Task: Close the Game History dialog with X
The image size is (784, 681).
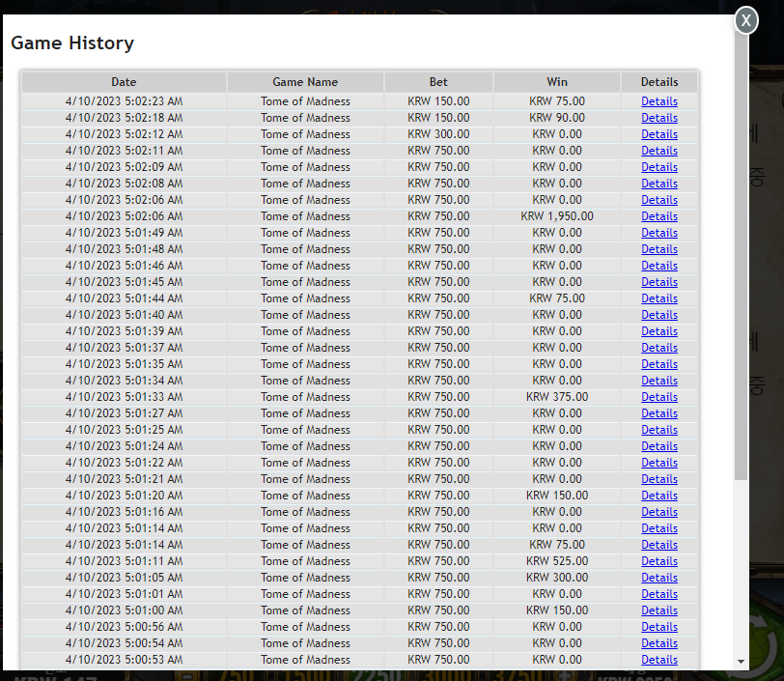Action: (746, 20)
